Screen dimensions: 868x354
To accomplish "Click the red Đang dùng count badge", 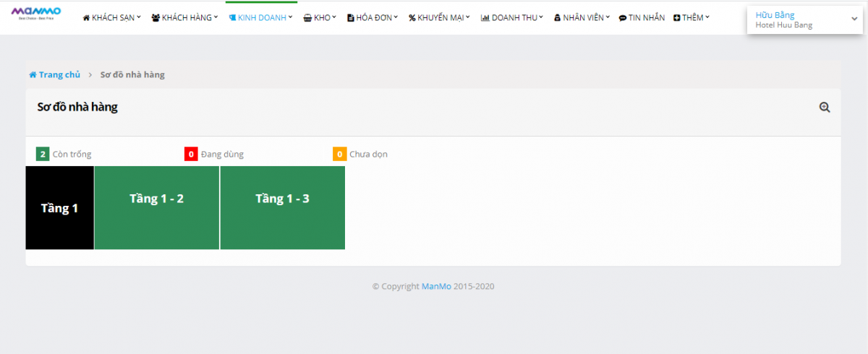I will coord(191,154).
